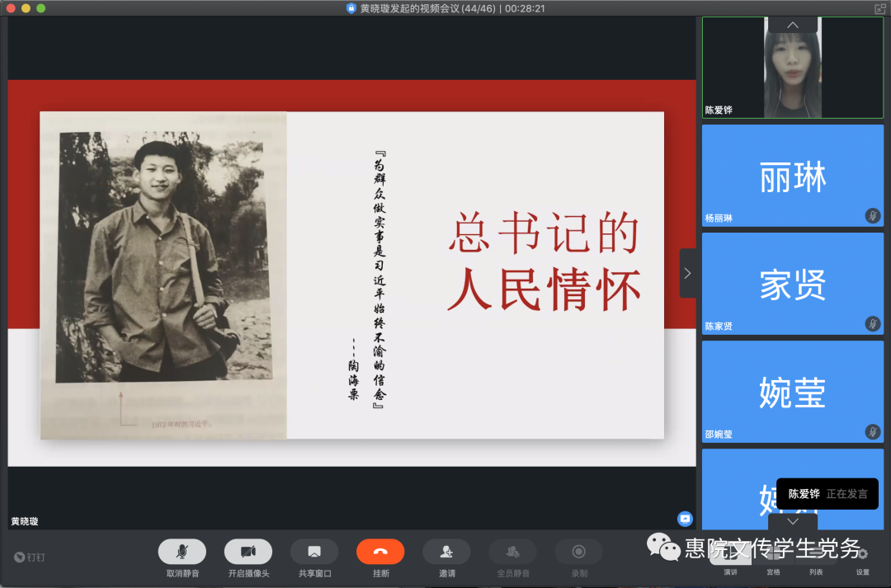
Task: Unmute microphone with 取消静音 button
Action: (x=181, y=552)
